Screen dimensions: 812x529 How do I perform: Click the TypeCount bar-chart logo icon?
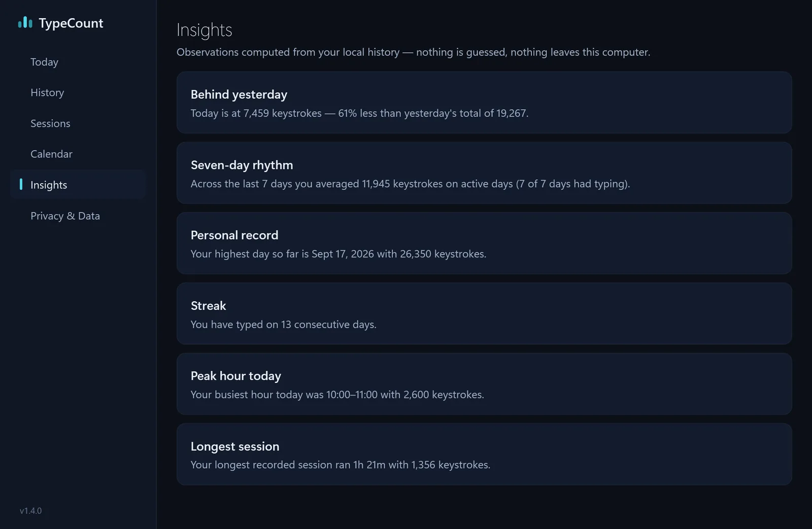[25, 23]
